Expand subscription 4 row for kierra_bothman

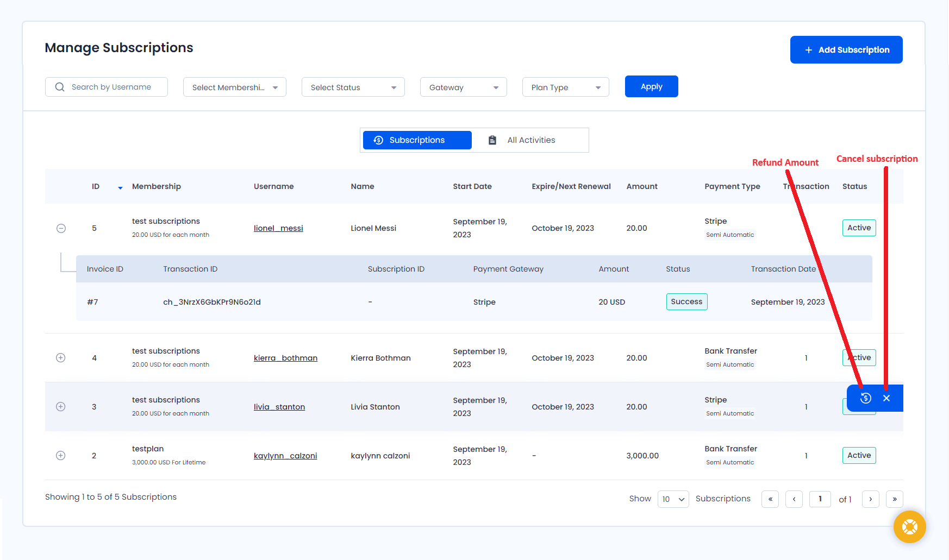[x=61, y=358]
